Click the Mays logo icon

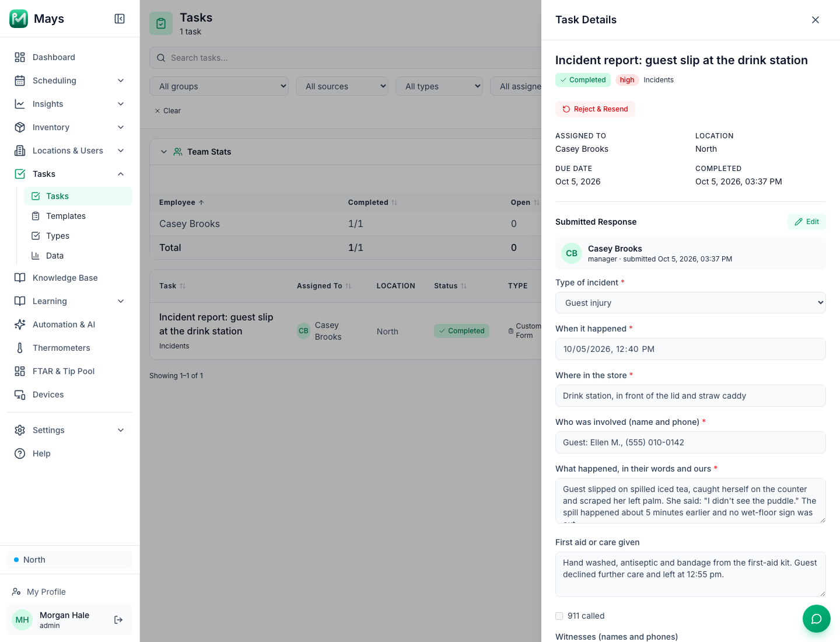(x=19, y=19)
